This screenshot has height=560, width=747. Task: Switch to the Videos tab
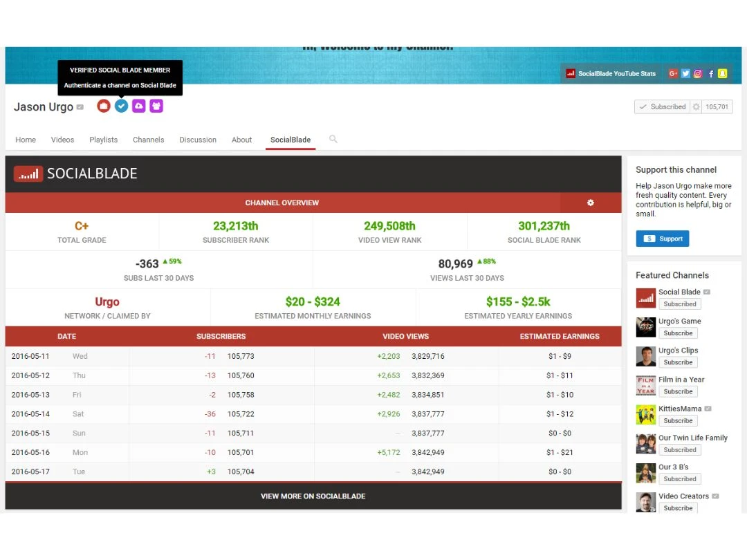[x=62, y=139]
